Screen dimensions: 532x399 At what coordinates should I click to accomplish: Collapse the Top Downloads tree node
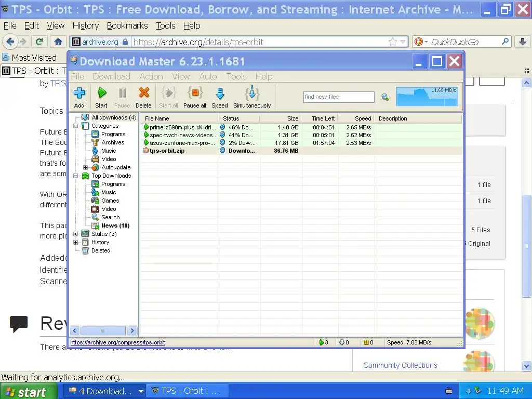coord(76,176)
